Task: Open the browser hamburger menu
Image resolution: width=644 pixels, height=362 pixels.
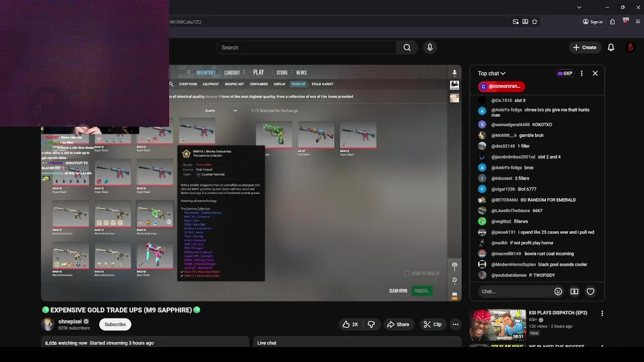Action: click(638, 22)
